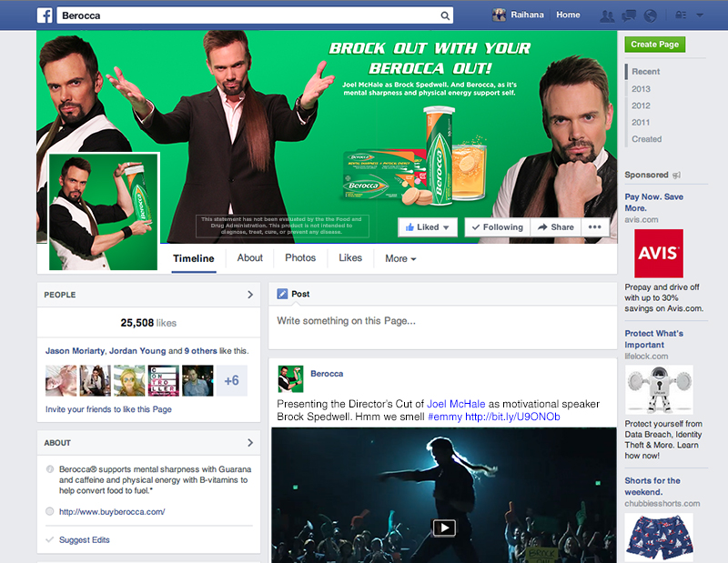The image size is (728, 563).
Task: Switch to the About tab
Action: coord(249,258)
